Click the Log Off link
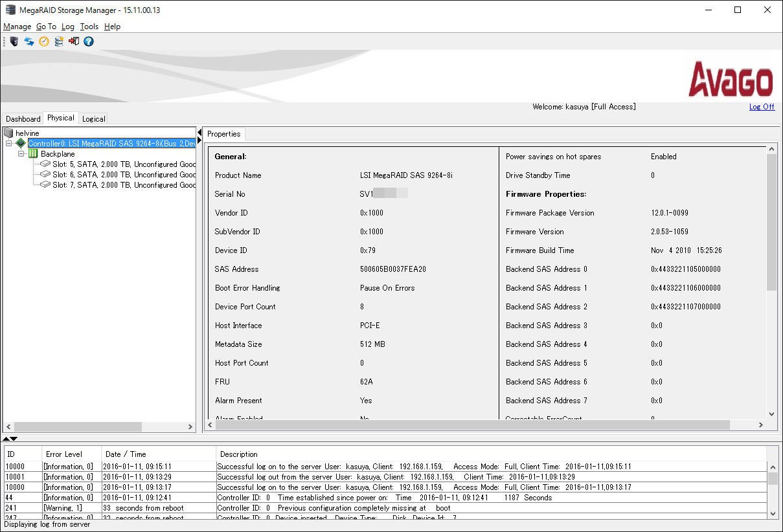783x532 pixels. coord(762,107)
